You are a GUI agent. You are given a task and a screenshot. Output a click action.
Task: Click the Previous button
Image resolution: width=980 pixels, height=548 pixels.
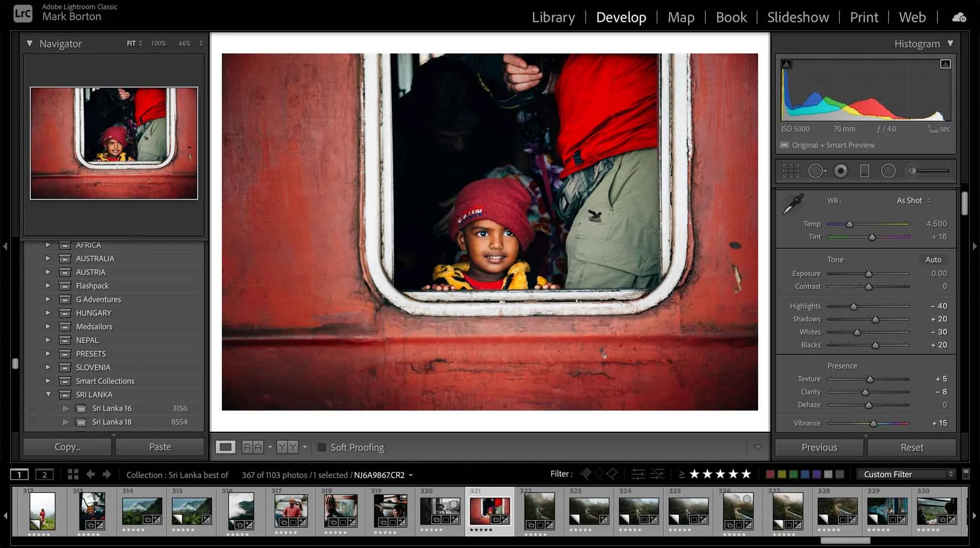coord(819,447)
